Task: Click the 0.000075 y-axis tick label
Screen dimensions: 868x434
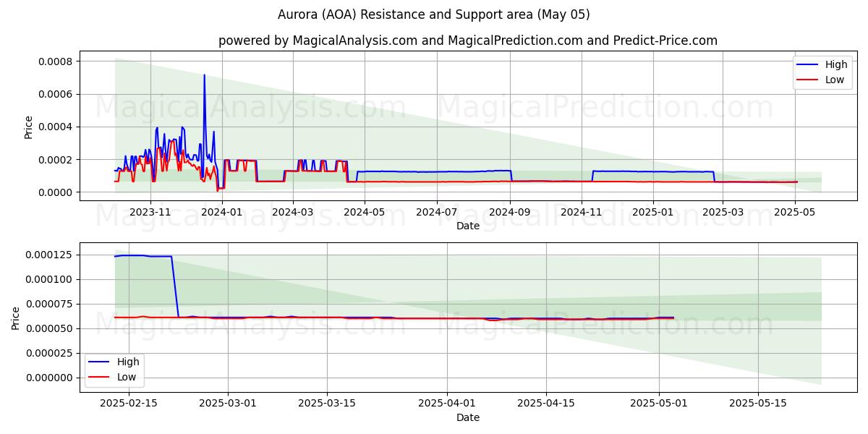Action: click(x=49, y=304)
